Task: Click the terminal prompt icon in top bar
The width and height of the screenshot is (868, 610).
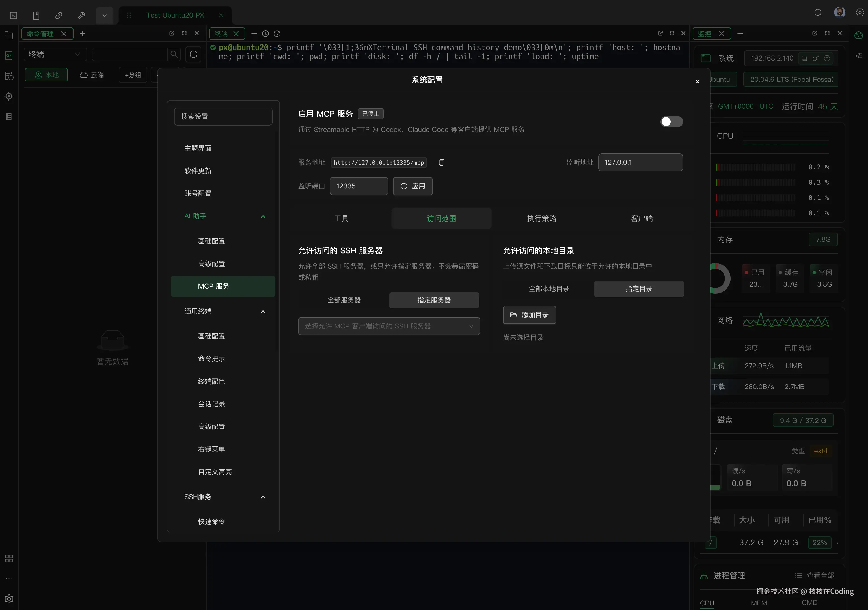Action: coord(14,16)
